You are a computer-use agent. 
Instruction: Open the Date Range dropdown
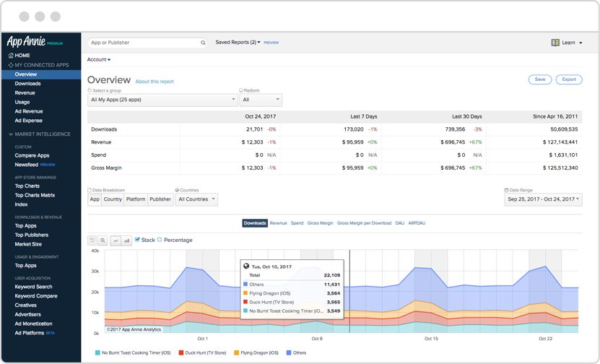click(x=543, y=199)
